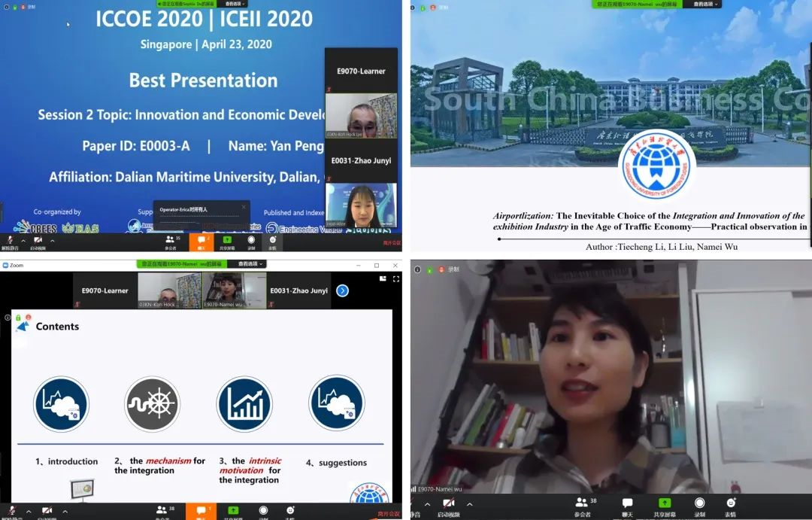Start video in bottom-left Zoom window

click(47, 512)
